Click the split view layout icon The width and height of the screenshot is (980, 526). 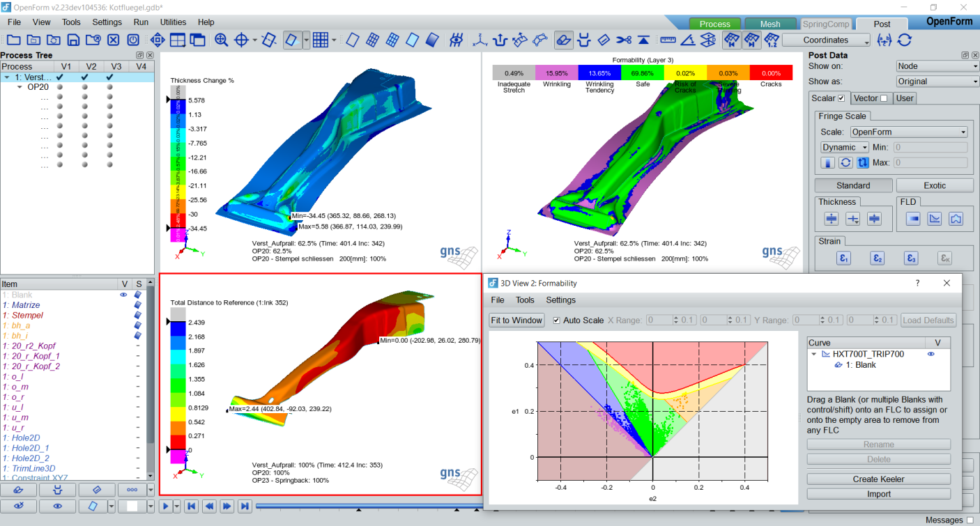click(178, 40)
